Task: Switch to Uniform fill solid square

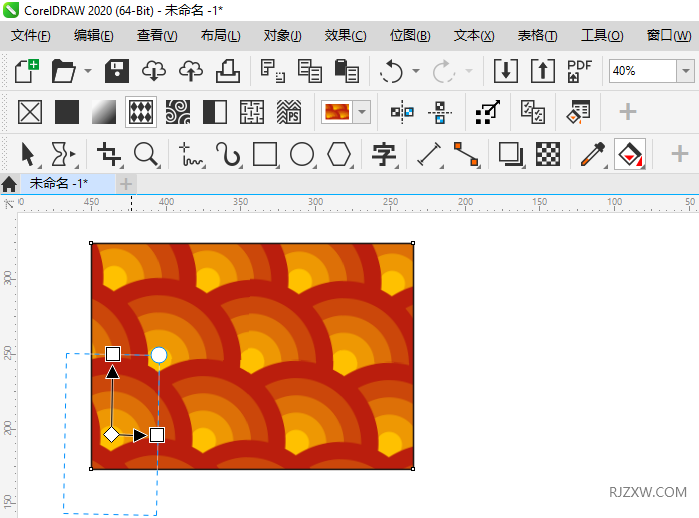Action: point(67,112)
